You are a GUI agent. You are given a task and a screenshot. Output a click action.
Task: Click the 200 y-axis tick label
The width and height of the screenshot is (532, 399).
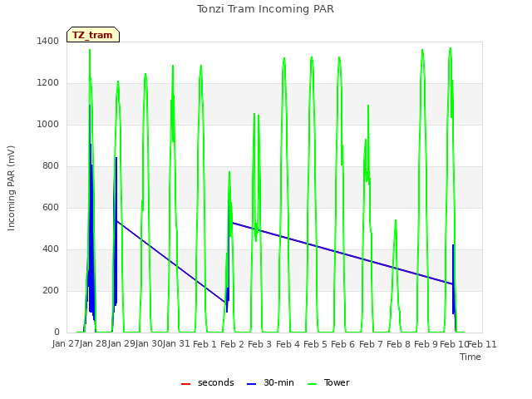pos(51,291)
